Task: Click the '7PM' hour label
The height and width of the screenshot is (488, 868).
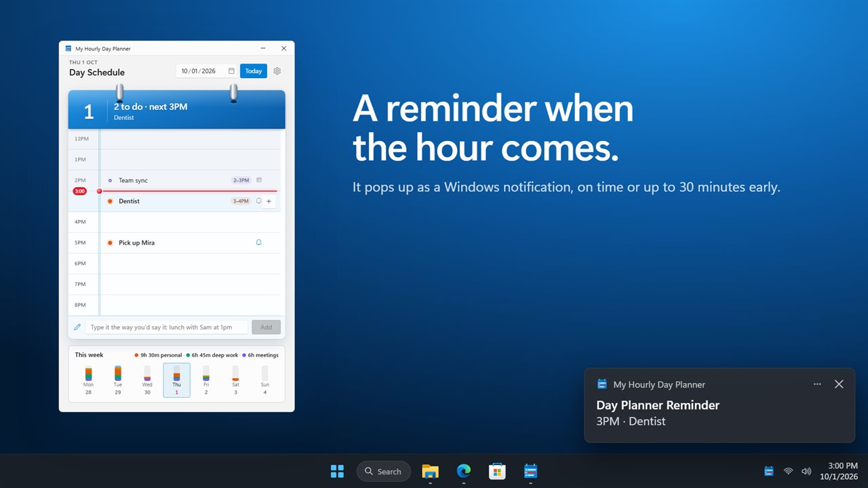Action: (x=80, y=284)
